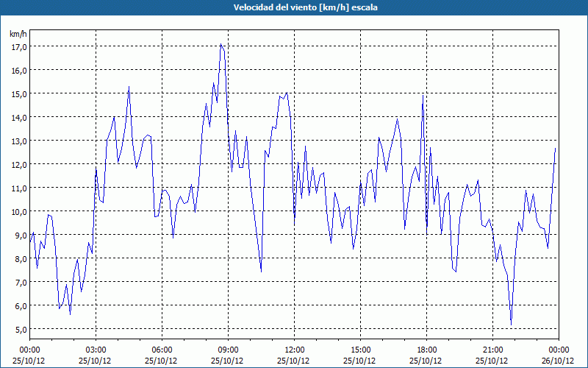Click the 13,0 y-axis value
Image resolution: width=588 pixels, height=368 pixels.
pyautogui.click(x=19, y=141)
